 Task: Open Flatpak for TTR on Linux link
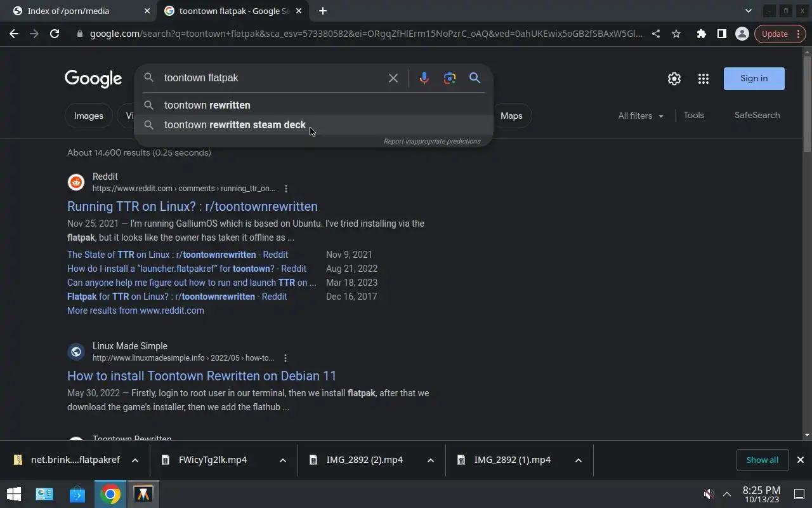pos(177,297)
